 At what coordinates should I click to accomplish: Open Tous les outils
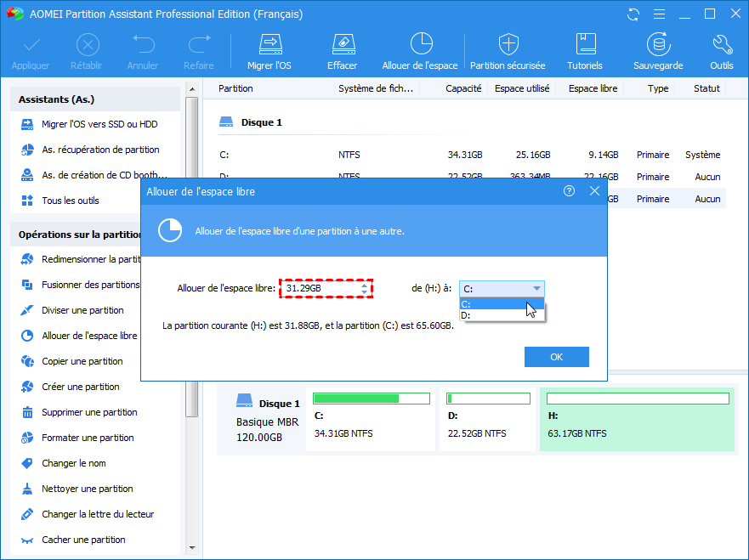coord(71,201)
